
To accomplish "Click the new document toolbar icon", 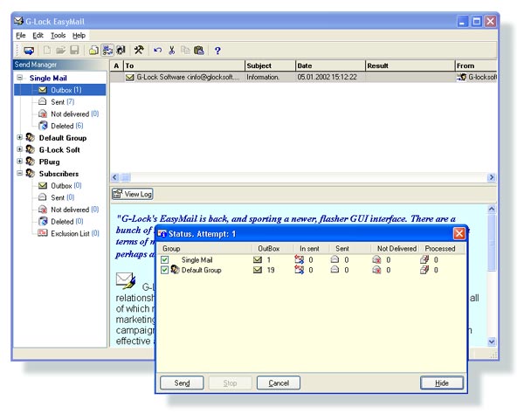I will pyautogui.click(x=47, y=51).
